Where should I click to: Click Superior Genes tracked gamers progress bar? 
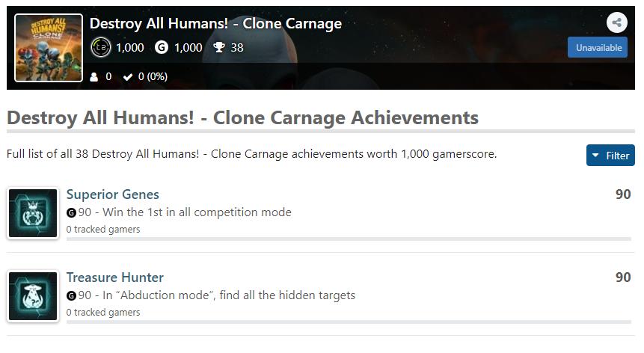point(348,239)
